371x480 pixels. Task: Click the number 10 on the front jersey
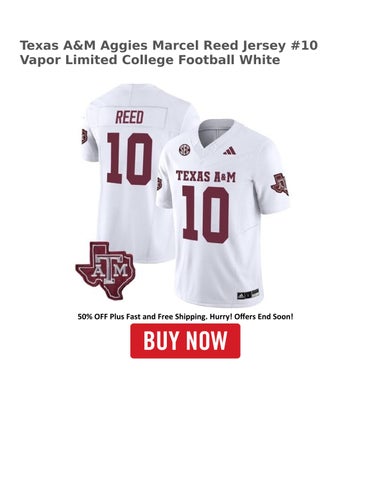[x=206, y=214]
